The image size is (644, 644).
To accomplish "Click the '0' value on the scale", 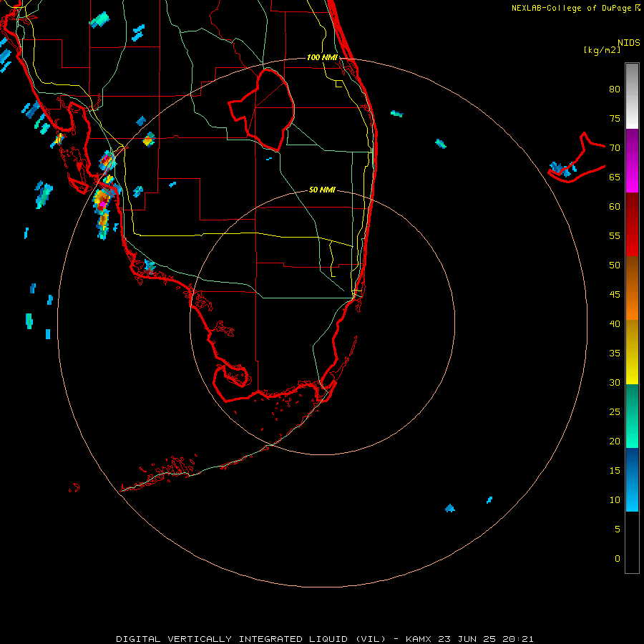I will [618, 559].
